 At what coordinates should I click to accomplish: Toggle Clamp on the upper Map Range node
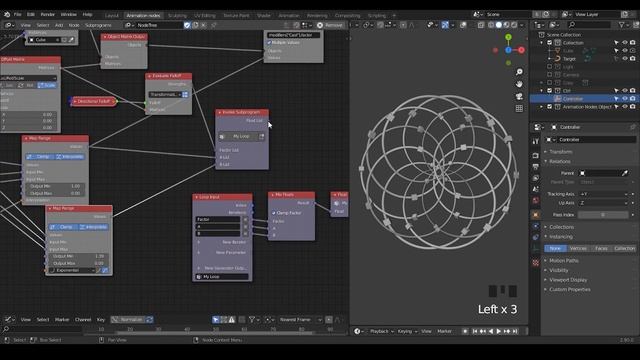[40, 157]
